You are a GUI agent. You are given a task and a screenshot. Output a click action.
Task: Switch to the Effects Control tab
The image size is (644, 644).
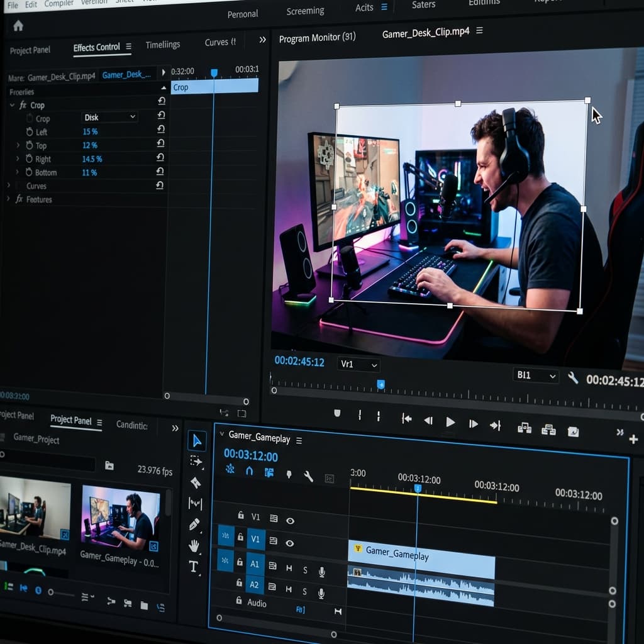coord(97,47)
